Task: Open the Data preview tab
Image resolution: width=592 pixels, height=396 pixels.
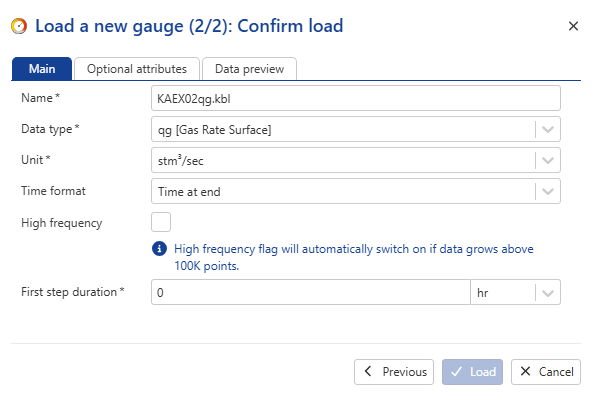Action: click(249, 69)
